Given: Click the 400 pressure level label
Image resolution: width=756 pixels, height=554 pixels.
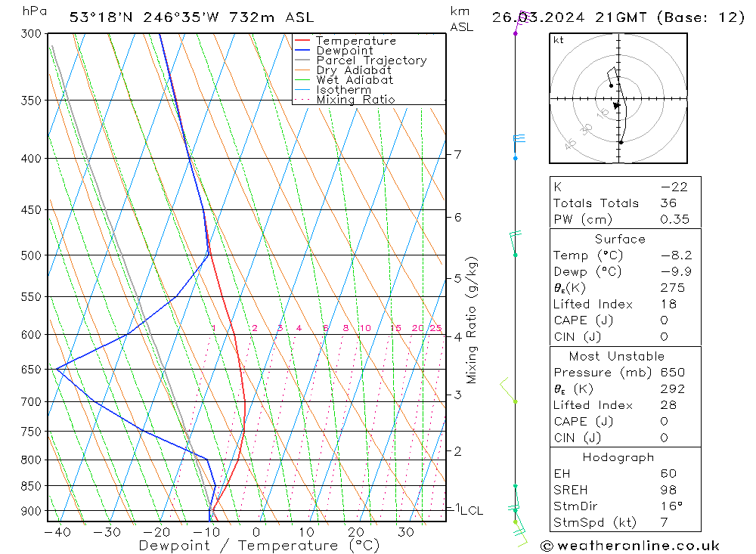Looking at the screenshot, I should click(31, 159).
